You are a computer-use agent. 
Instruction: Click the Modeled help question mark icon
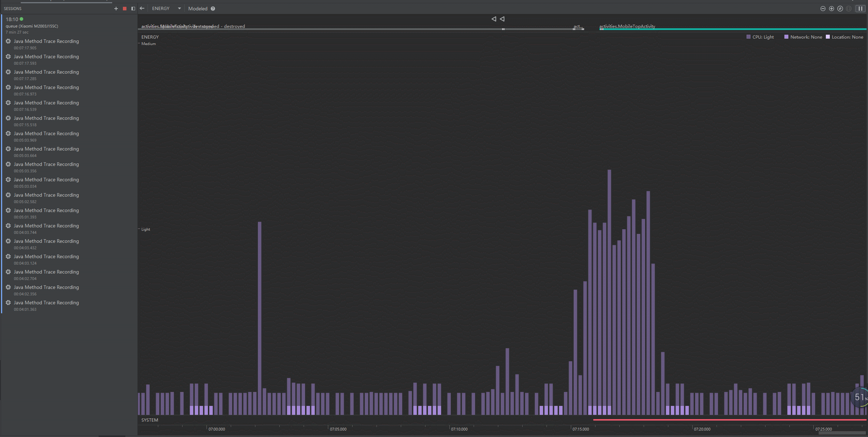(213, 9)
